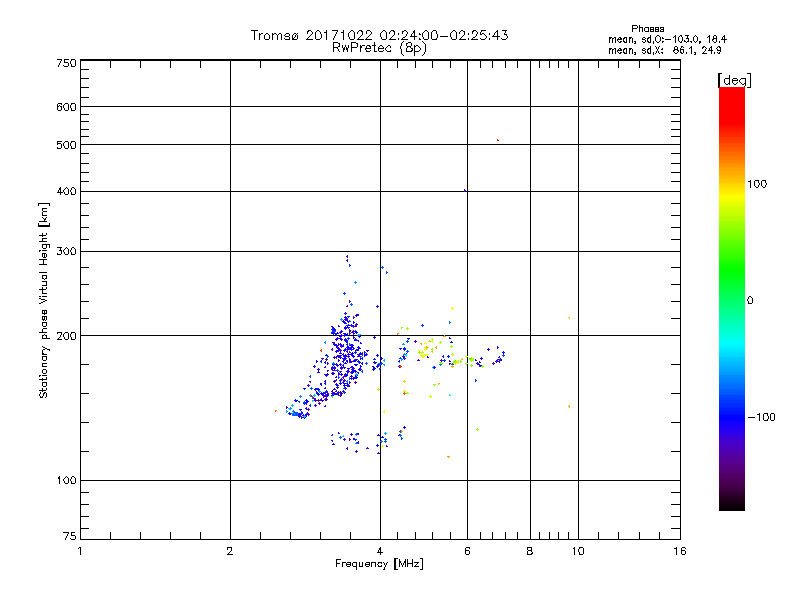Click the 'Frequency [MHz]' axis label
The height and width of the screenshot is (600, 800).
click(x=379, y=564)
